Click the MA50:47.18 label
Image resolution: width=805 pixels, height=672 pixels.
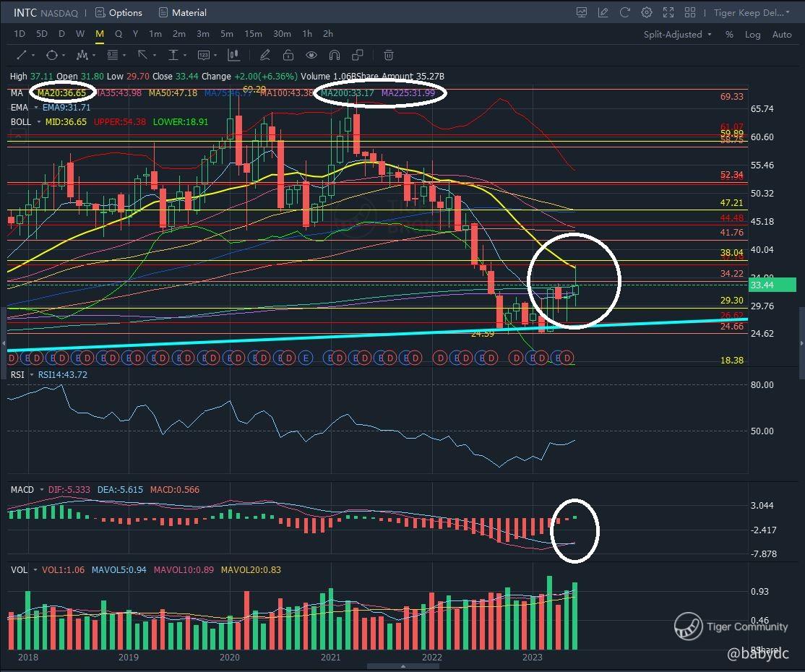pyautogui.click(x=173, y=93)
